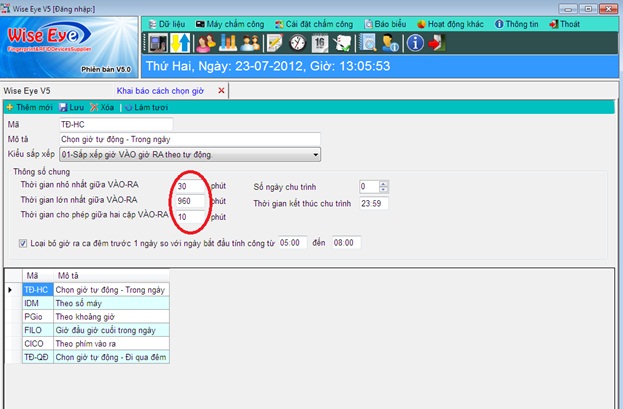The height and width of the screenshot is (409, 623).
Task: Click the maximum VÀO-RA time field 960
Action: (191, 201)
